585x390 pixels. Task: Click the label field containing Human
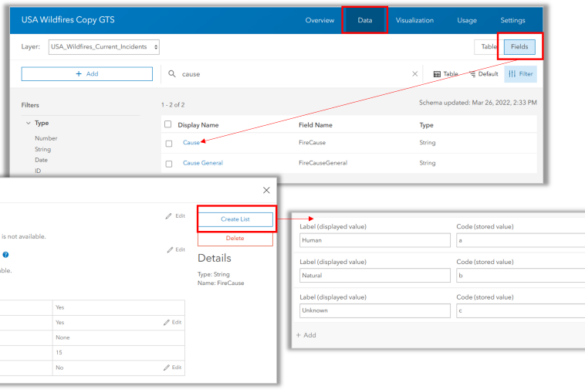click(375, 240)
